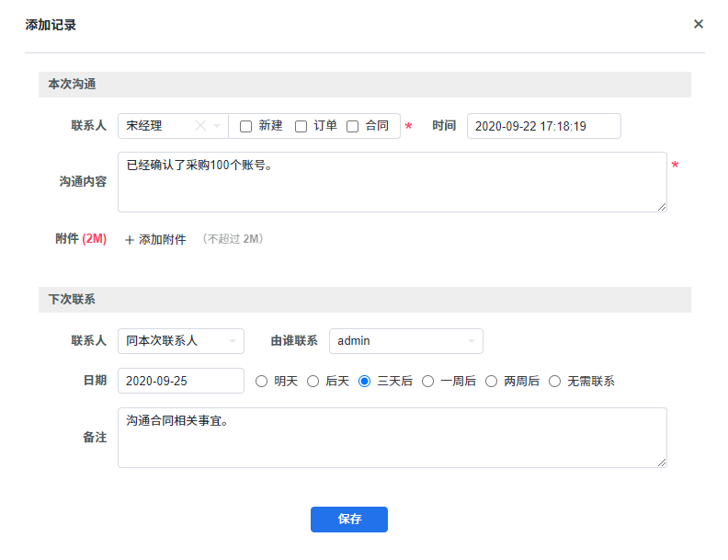Click the 日期 field showing 2020-09-25
728x560 pixels.
[x=180, y=381]
